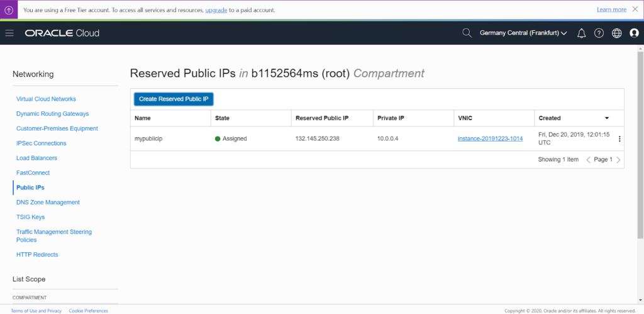
Task: Go to the previous page arrow
Action: [589, 160]
